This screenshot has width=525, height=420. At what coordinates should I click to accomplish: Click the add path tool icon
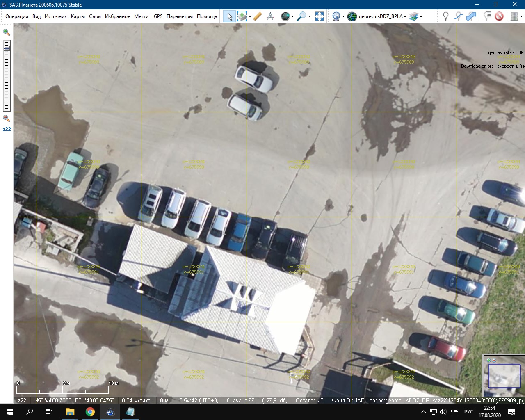click(x=459, y=16)
